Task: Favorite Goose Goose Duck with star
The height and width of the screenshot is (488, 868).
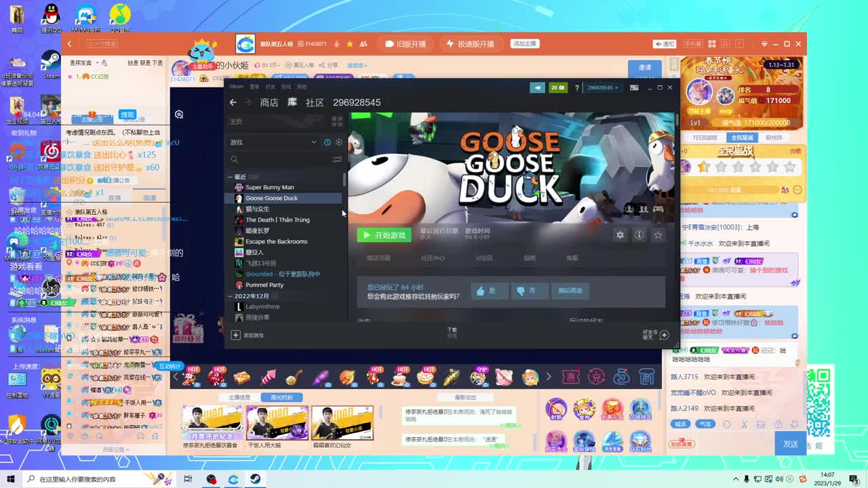Action: coord(658,235)
